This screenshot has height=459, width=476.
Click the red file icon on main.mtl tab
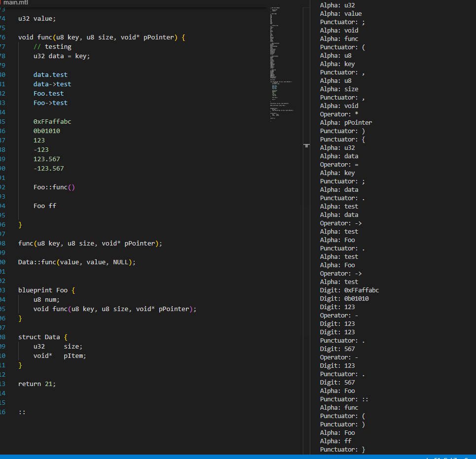(1, 2)
